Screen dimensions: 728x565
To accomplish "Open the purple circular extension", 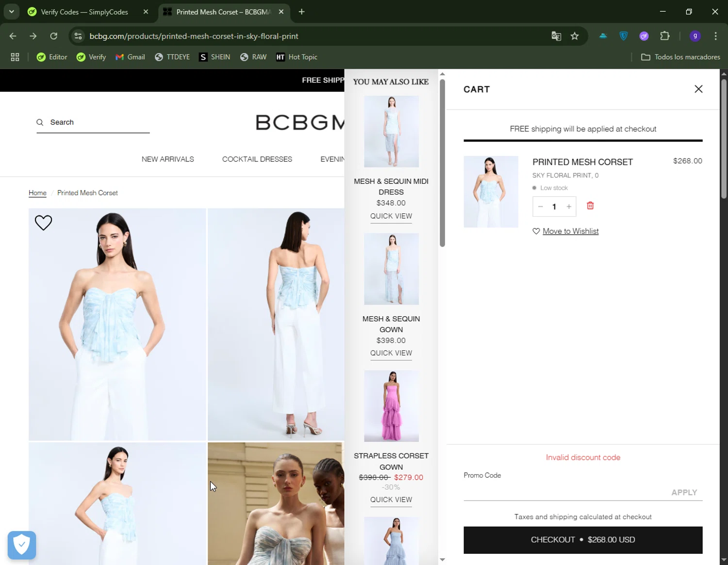I will 644,36.
